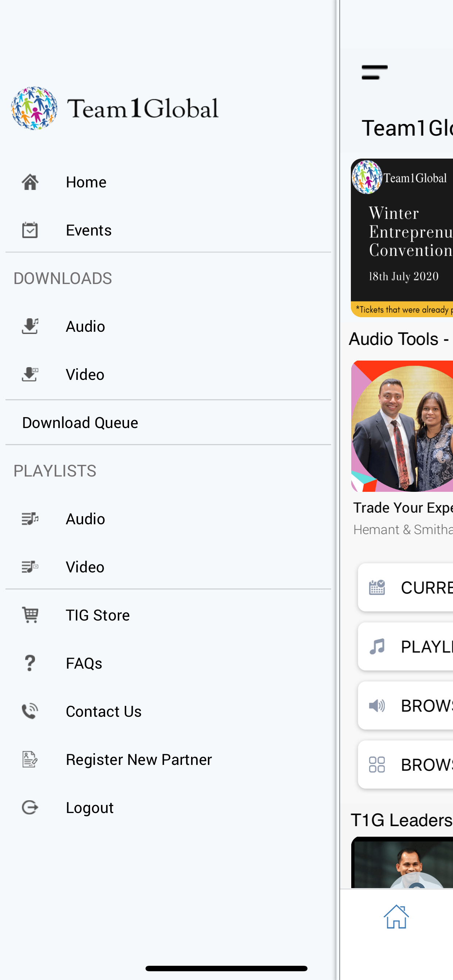Open the Winter Entrepreneur Convention banner
453x980 pixels.
point(402,238)
